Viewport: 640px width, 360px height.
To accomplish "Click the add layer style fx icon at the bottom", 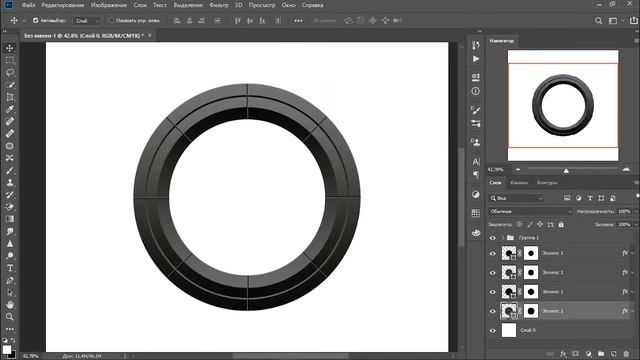I will click(x=563, y=354).
